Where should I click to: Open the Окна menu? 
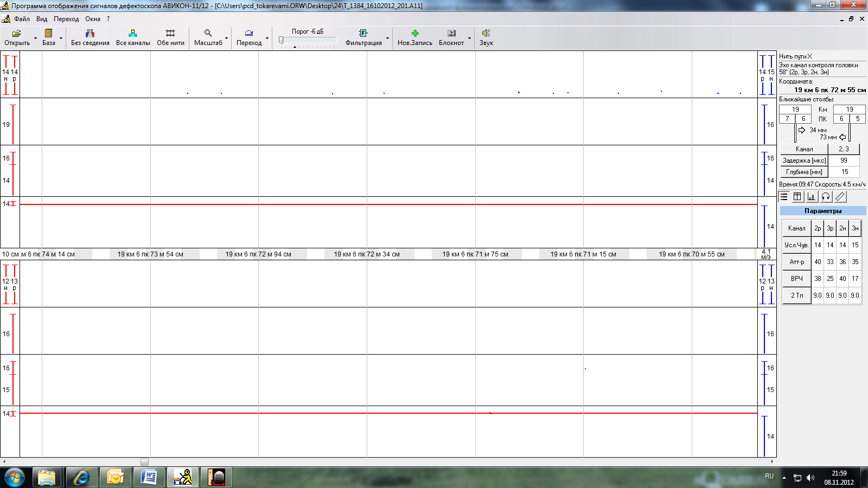point(93,19)
